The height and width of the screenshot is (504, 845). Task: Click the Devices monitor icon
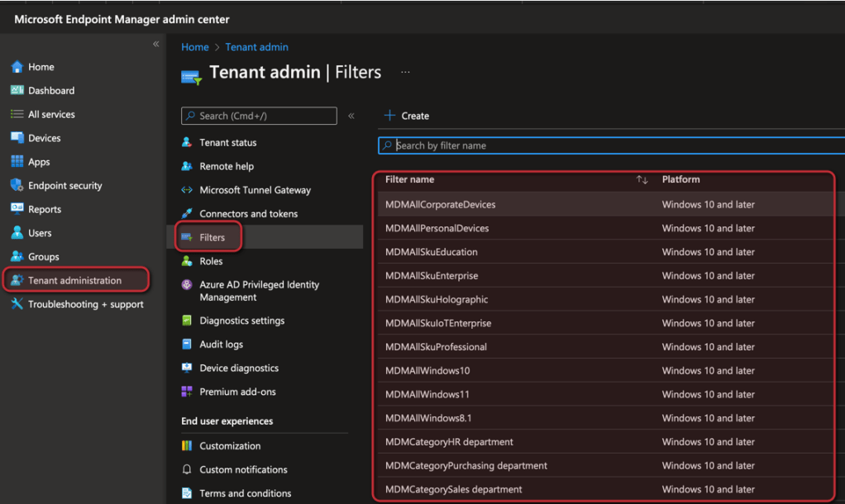(17, 138)
